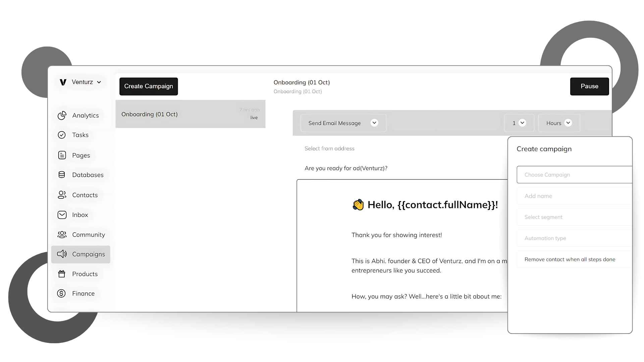
Task: Select the Onboarding (01 Oct) campaign item
Action: [x=190, y=114]
